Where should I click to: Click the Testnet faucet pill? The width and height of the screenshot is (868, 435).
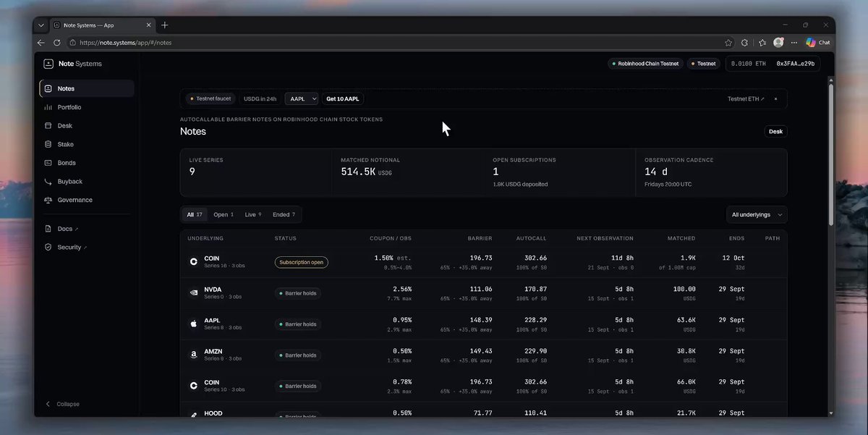pos(211,98)
